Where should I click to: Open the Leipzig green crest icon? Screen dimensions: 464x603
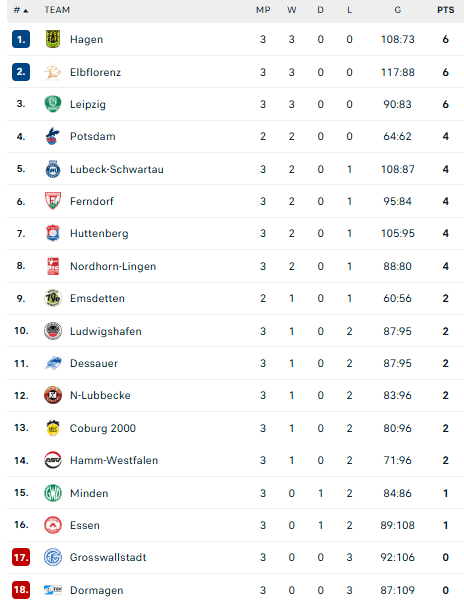[x=53, y=104]
